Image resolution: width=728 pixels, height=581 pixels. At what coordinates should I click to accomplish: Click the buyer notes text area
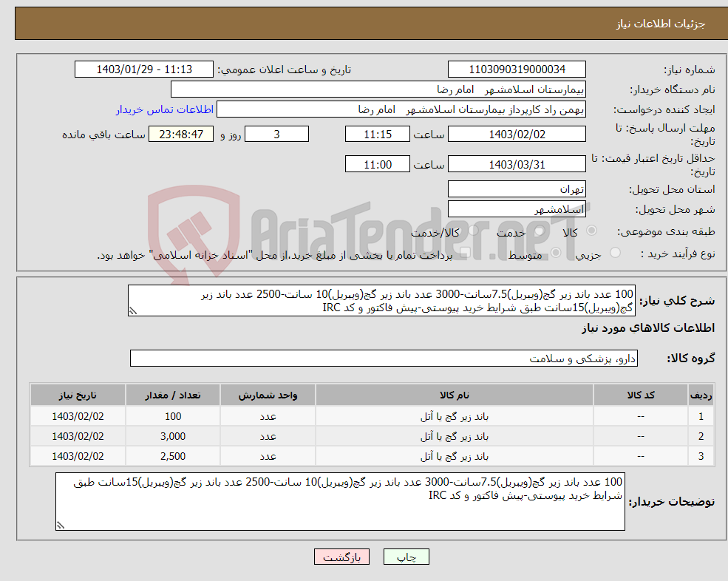pos(340,502)
